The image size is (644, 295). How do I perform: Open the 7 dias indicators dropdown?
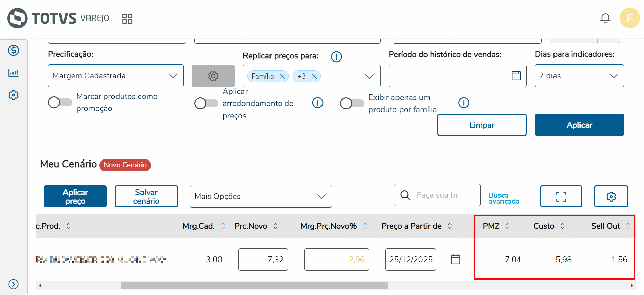(579, 76)
